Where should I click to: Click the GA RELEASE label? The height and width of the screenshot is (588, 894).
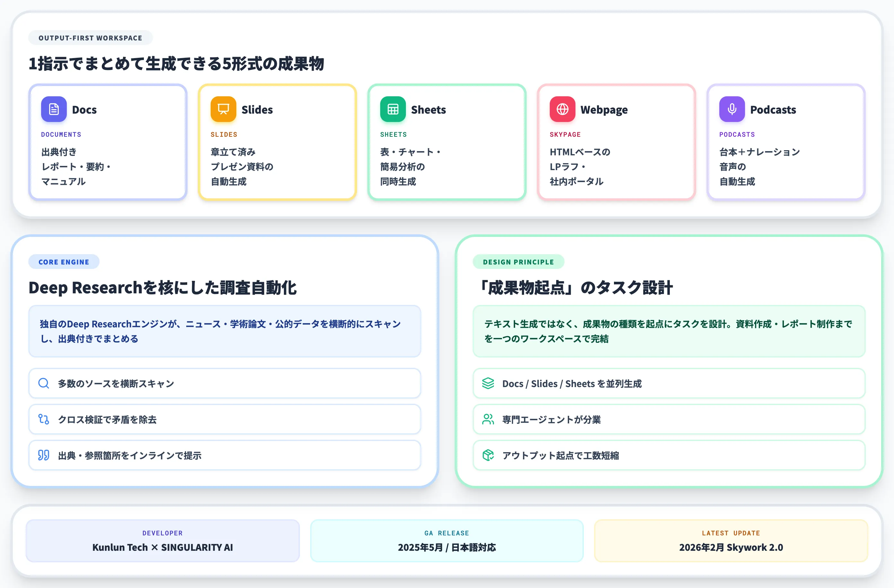tap(447, 533)
